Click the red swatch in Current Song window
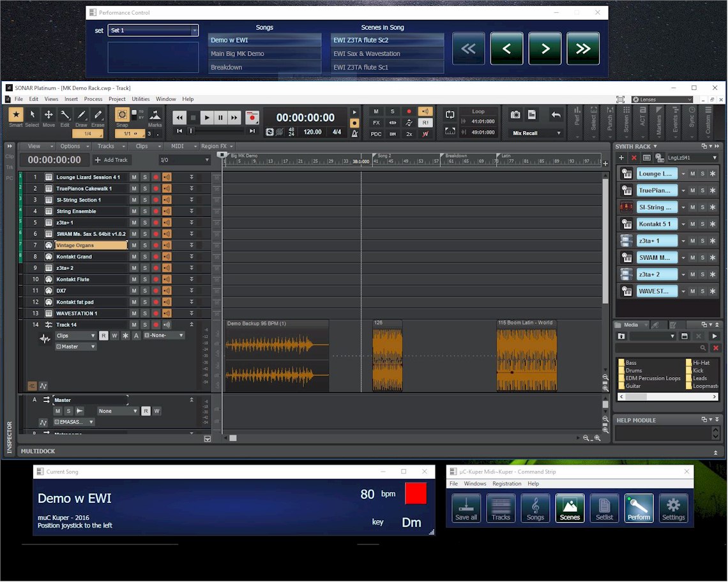728x582 pixels. click(416, 493)
